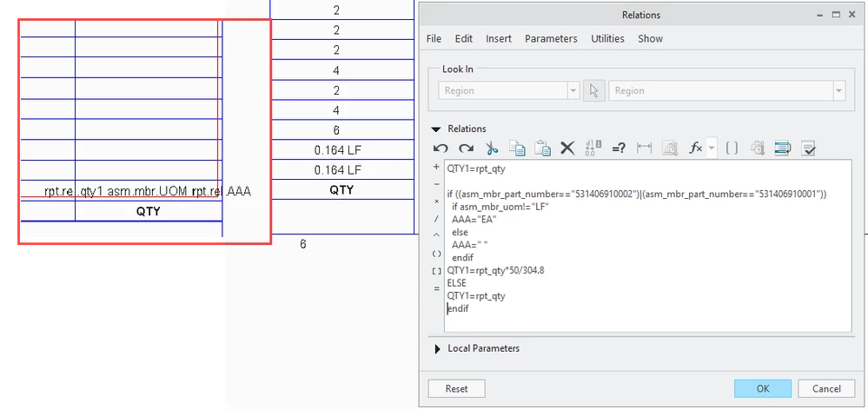
Task: Click the ELSE line in relations editor
Action: pyautogui.click(x=457, y=283)
